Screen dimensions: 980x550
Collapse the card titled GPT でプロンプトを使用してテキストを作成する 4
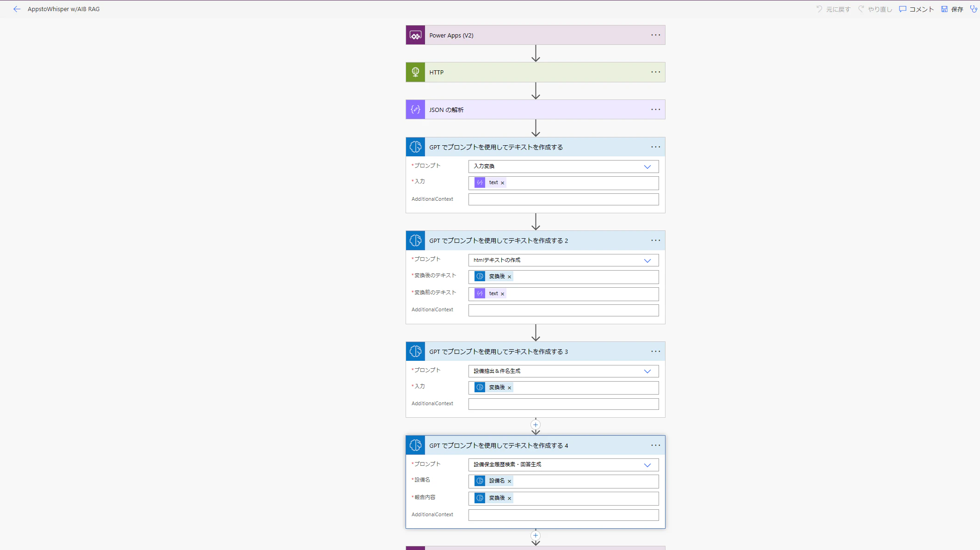[x=499, y=446]
